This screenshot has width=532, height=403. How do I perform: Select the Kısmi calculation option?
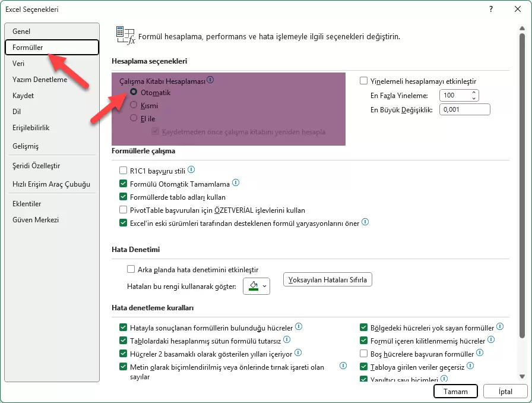point(134,105)
